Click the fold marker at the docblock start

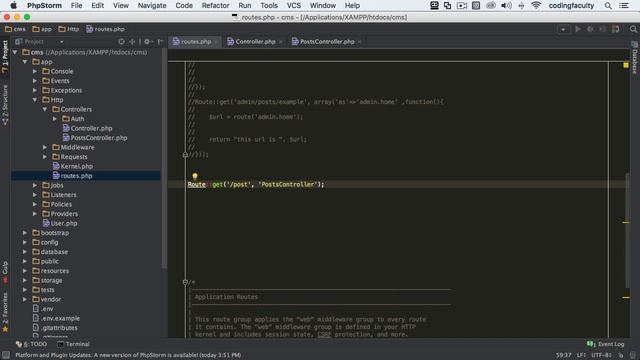click(x=185, y=282)
